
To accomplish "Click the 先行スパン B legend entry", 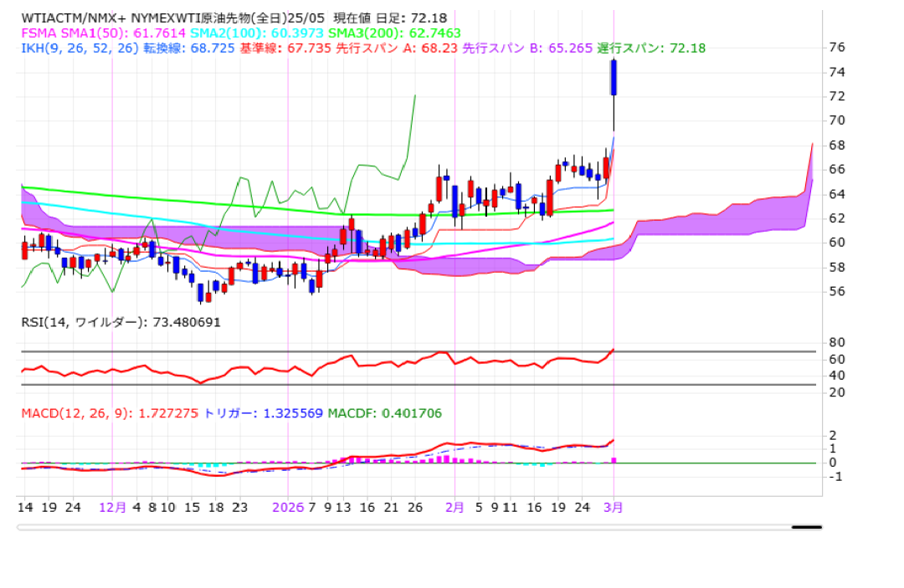I will pyautogui.click(x=521, y=48).
